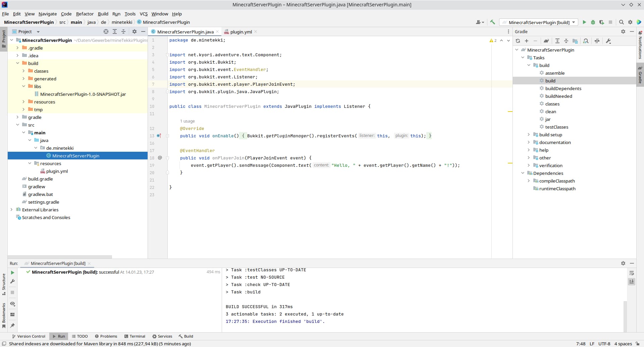Toggle Gradle offline mode
The height and width of the screenshot is (347, 644).
click(x=597, y=41)
